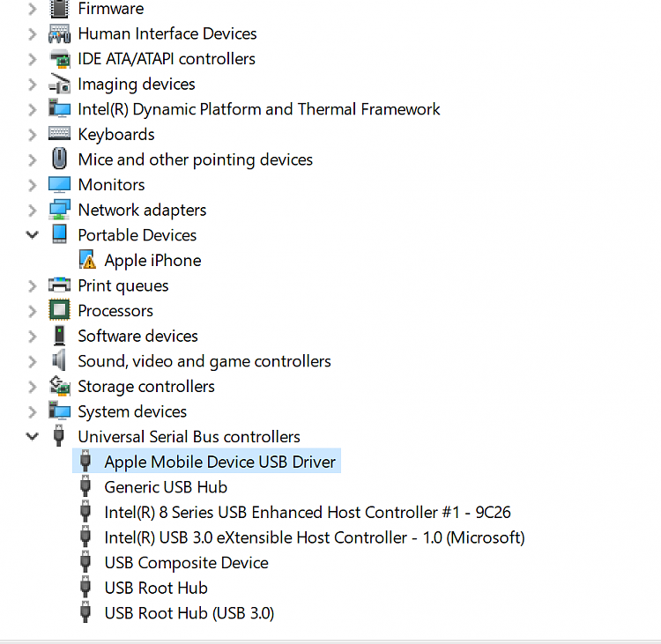The image size is (661, 644).
Task: Expand the Monitors category
Action: pos(33,185)
